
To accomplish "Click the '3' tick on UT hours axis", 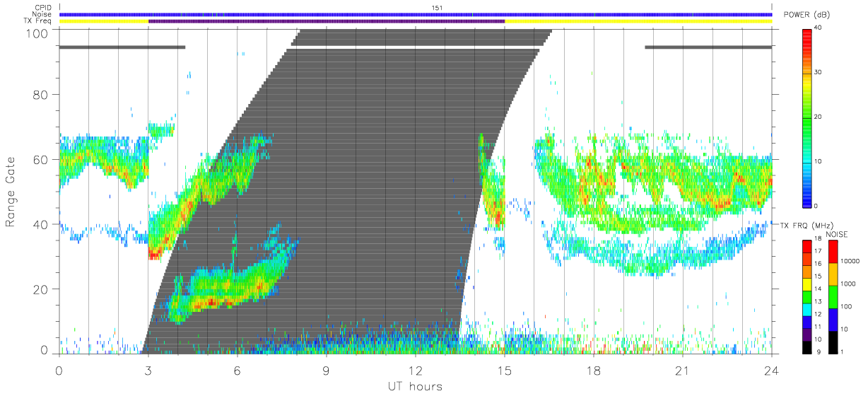I will [x=148, y=370].
